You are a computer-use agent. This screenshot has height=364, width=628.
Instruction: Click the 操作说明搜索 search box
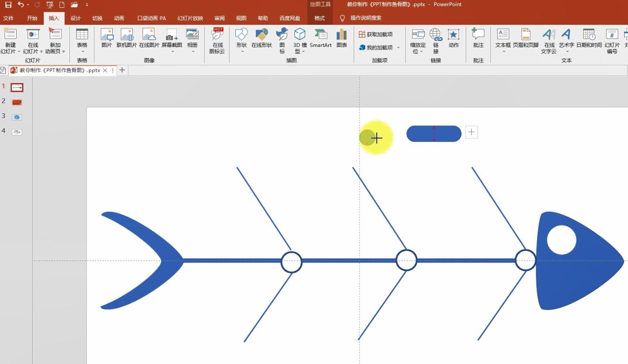click(x=366, y=18)
